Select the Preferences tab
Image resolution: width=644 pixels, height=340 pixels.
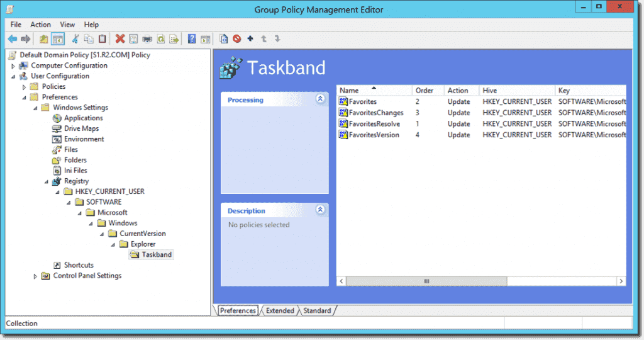[238, 310]
